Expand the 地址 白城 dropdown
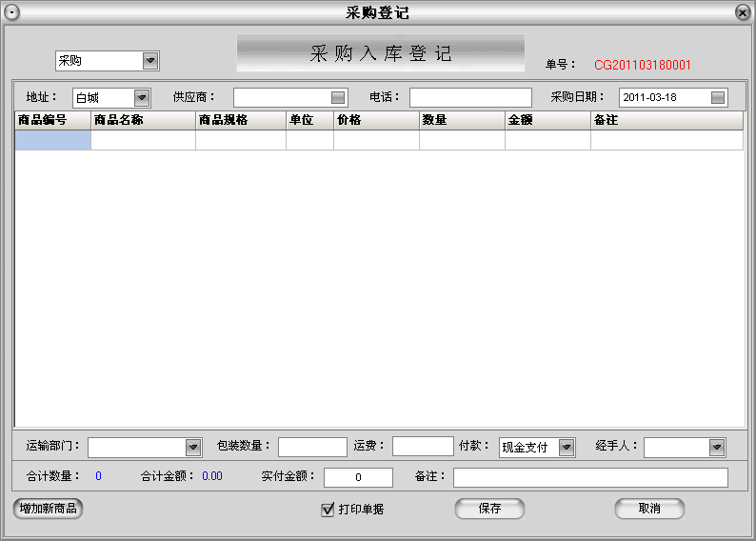This screenshot has height=541, width=756. tap(142, 98)
